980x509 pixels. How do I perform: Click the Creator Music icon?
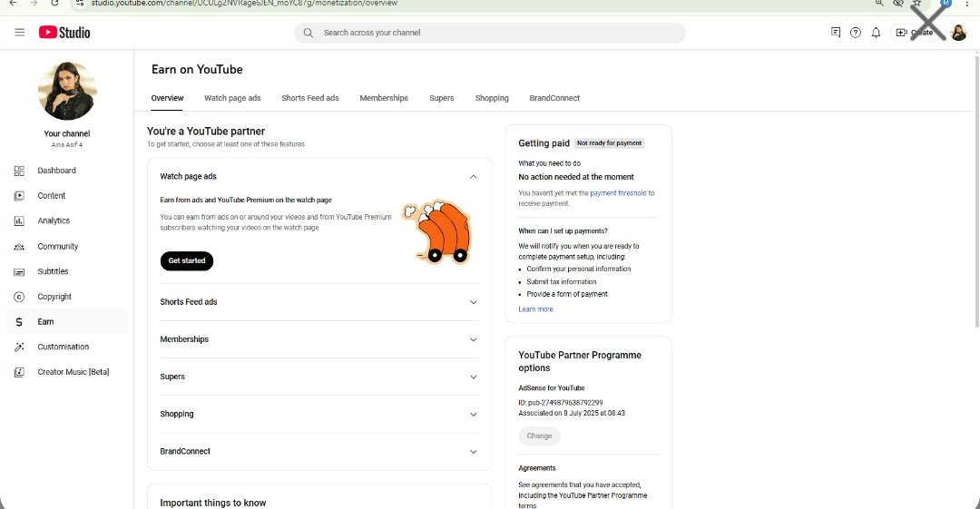click(x=19, y=372)
